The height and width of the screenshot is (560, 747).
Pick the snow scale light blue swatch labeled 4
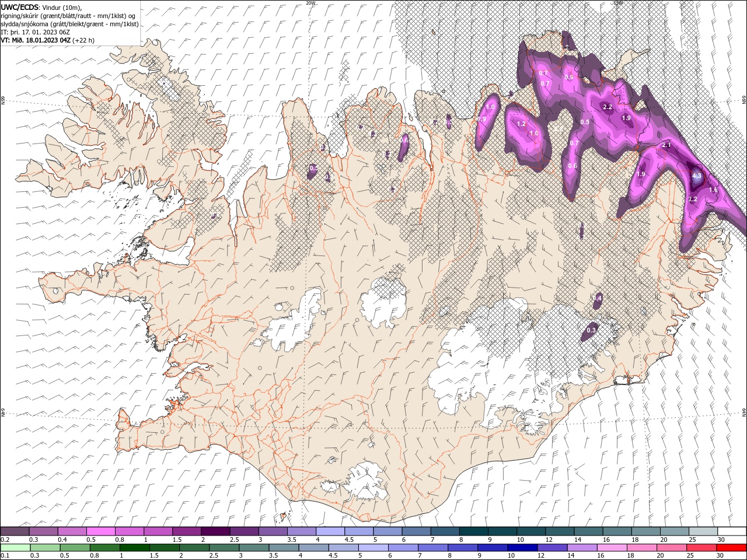click(330, 531)
